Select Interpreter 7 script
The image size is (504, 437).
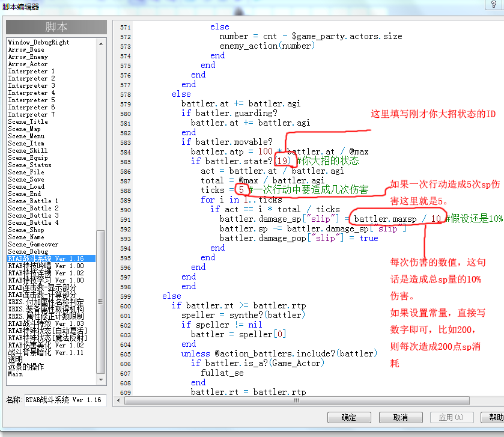point(31,114)
